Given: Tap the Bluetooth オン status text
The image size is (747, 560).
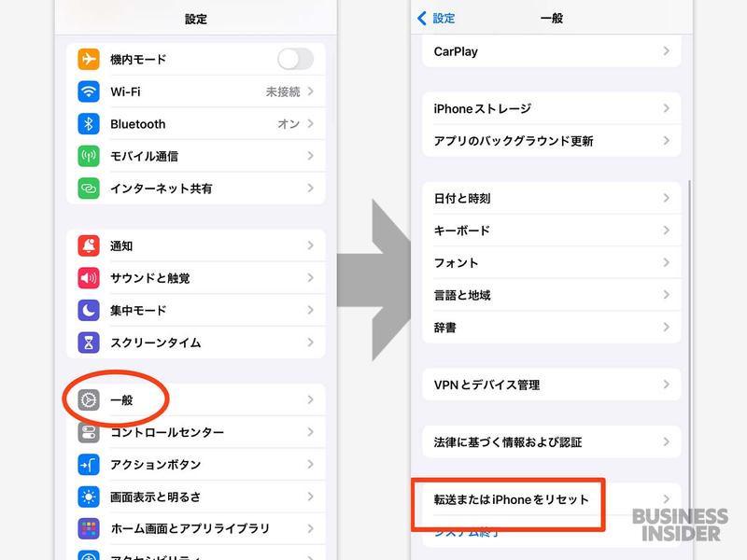Looking at the screenshot, I should [289, 124].
